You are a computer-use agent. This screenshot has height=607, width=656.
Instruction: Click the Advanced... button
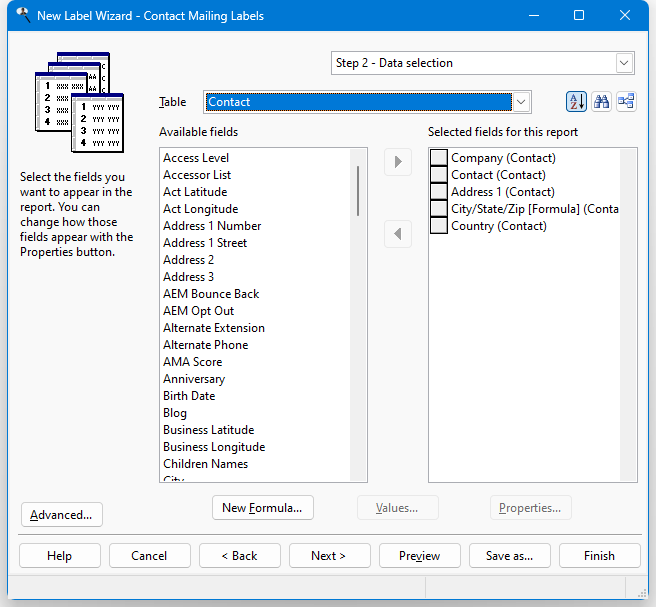[62, 515]
